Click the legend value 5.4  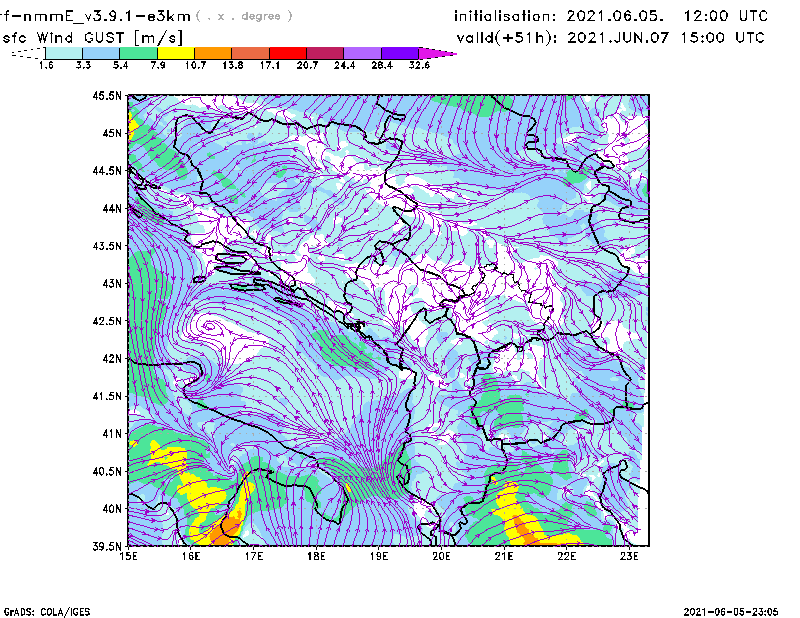pos(120,65)
